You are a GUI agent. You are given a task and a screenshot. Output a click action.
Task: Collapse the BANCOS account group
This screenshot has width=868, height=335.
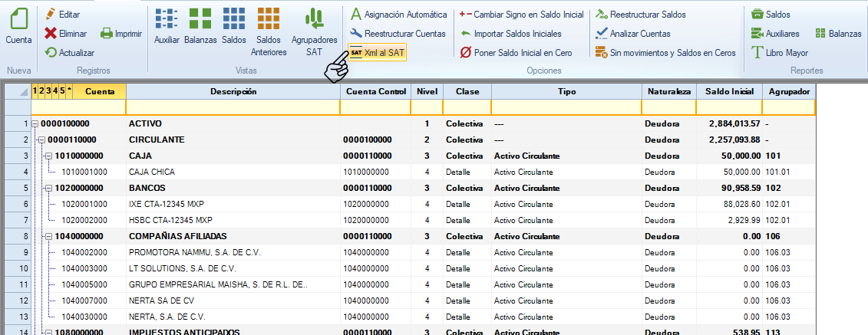point(48,188)
